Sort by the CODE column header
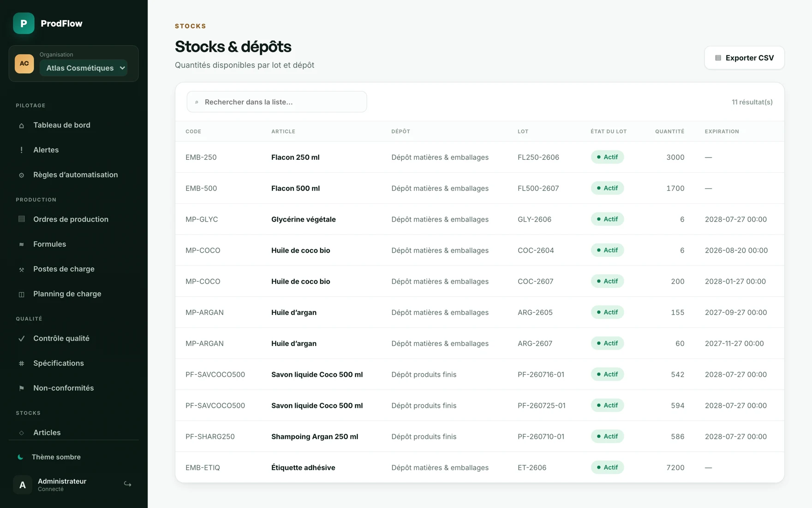Screen dimensions: 812x508 [x=193, y=132]
